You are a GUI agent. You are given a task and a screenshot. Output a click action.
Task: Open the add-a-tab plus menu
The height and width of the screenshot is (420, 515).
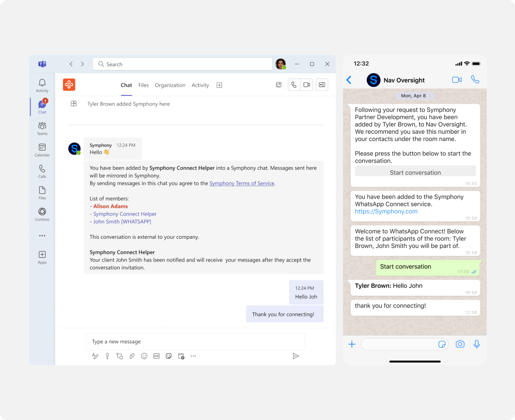click(219, 85)
